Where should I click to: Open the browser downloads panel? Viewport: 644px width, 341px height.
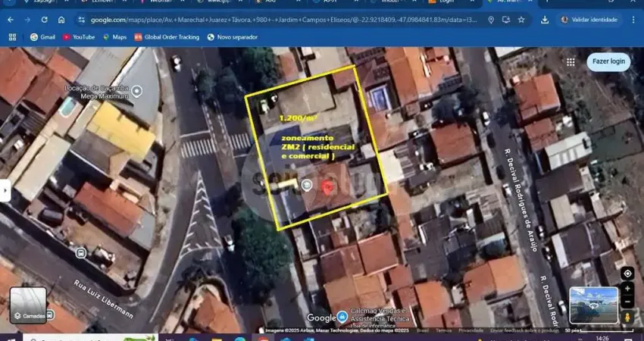coord(545,20)
